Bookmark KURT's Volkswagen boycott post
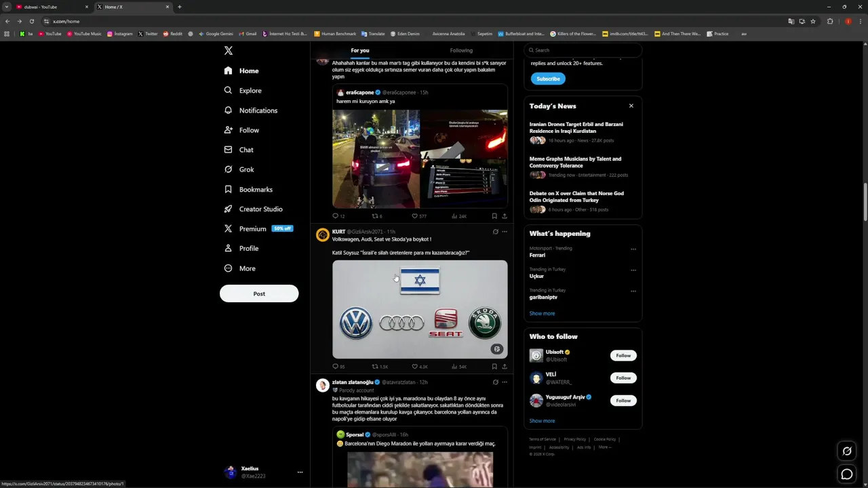Image resolution: width=868 pixels, height=488 pixels. click(x=494, y=367)
